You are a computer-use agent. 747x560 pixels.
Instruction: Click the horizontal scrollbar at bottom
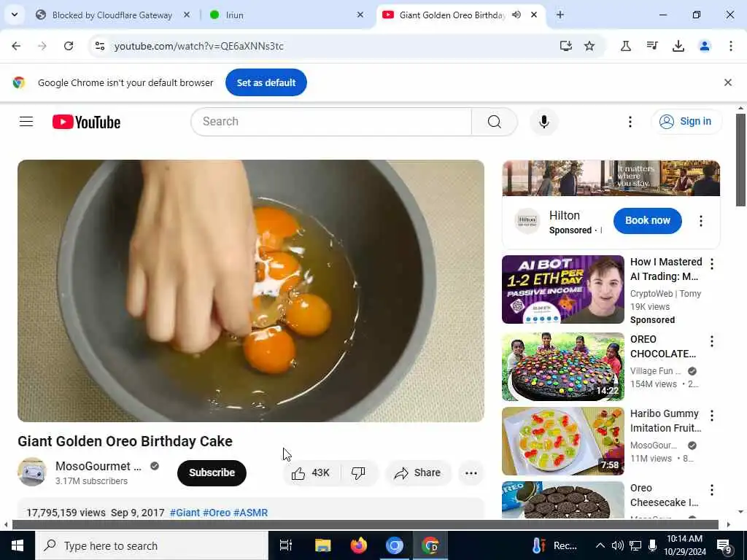(x=365, y=524)
